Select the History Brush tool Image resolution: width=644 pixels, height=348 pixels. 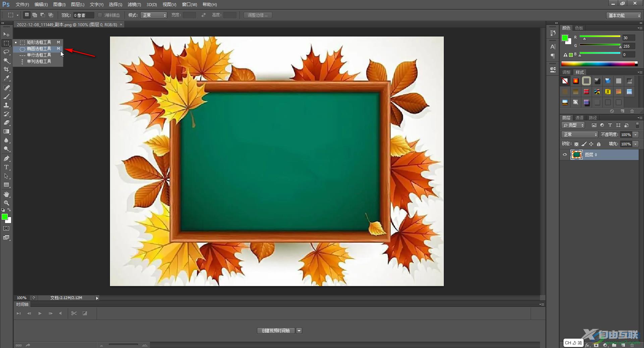coord(6,114)
